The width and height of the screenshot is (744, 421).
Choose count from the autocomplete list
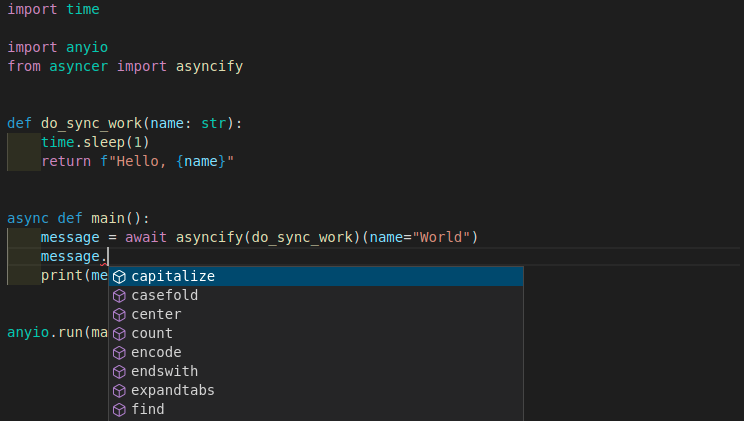[x=152, y=333]
